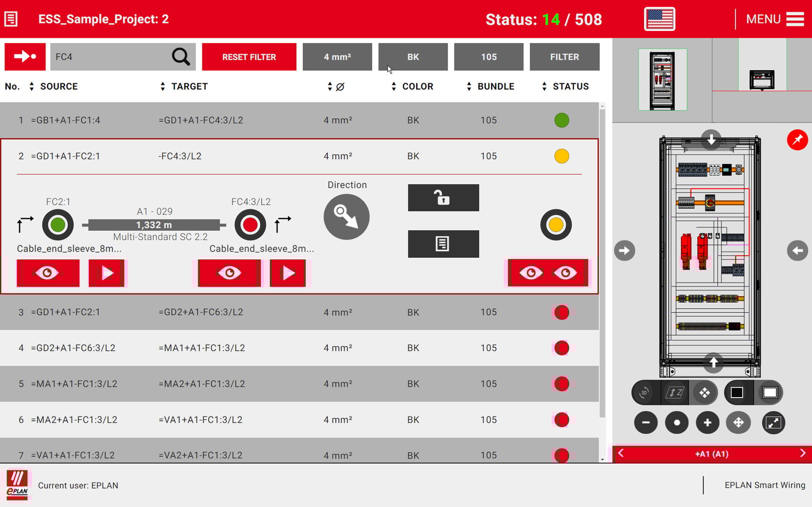Click the zoom-in plus button on cabinet view

coord(708,423)
